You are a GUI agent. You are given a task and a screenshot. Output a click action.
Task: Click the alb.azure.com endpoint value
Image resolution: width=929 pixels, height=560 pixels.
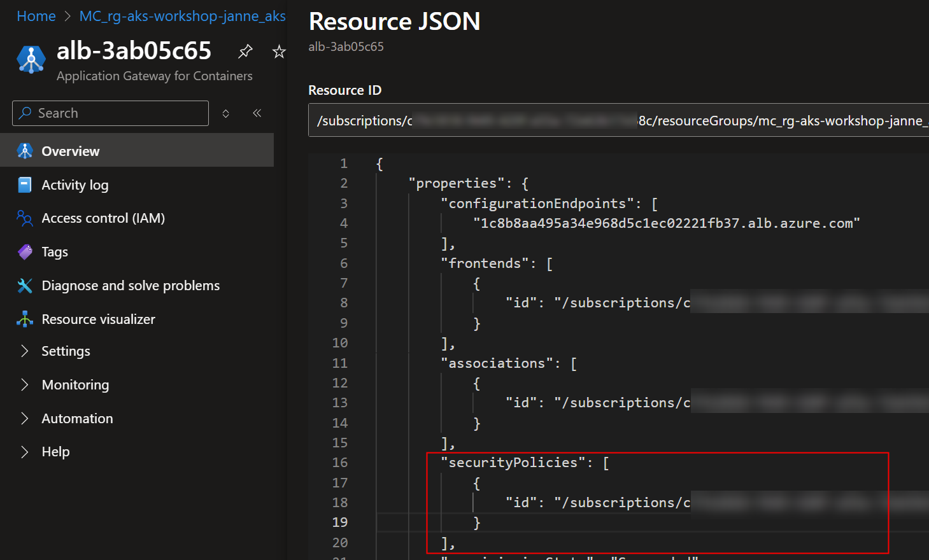point(666,223)
